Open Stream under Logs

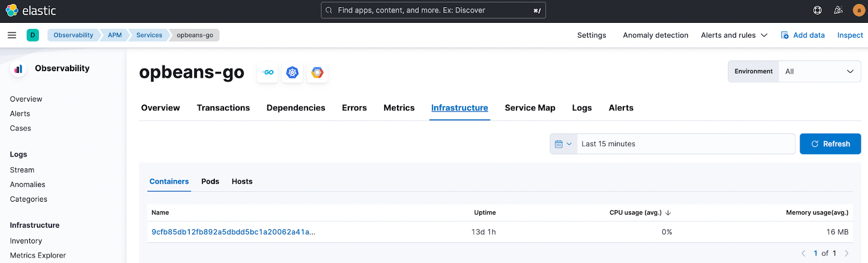pos(22,171)
